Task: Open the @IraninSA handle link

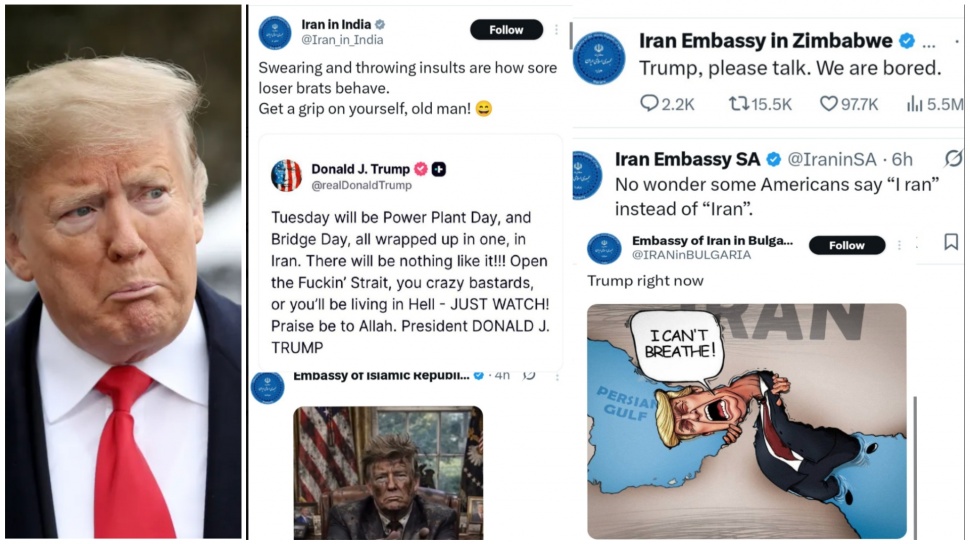Action: pyautogui.click(x=836, y=159)
